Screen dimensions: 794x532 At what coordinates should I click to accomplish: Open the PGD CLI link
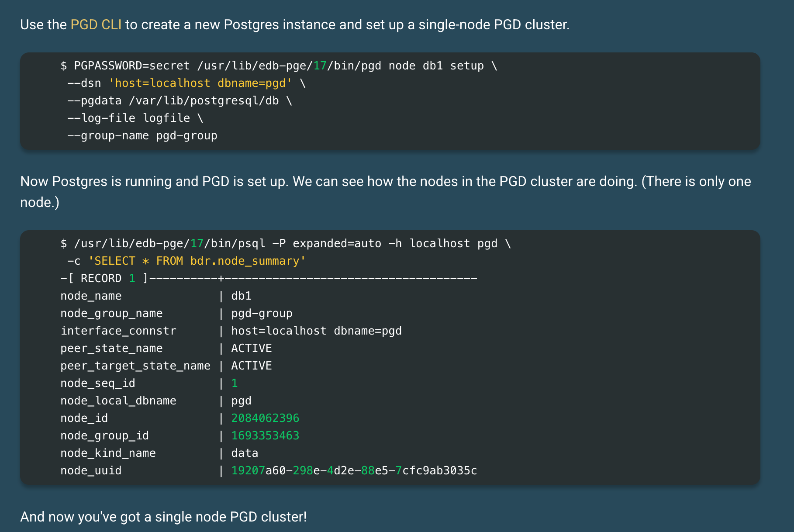pyautogui.click(x=96, y=24)
